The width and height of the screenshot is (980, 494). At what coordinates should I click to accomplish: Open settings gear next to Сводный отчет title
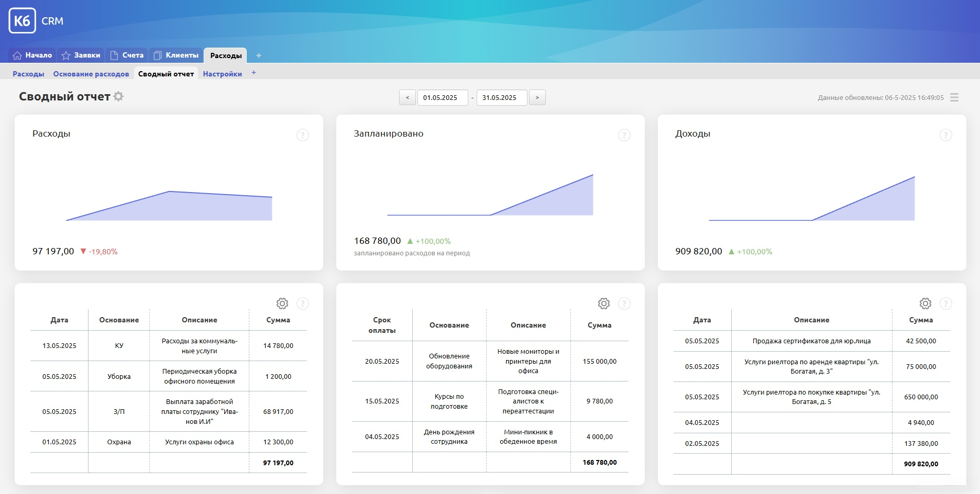tap(119, 96)
